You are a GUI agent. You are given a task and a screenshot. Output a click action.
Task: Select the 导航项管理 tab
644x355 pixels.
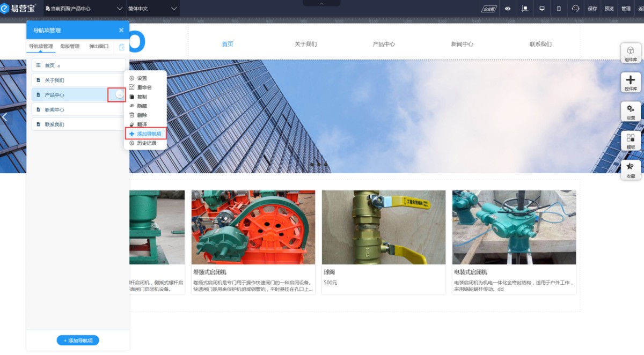pyautogui.click(x=41, y=46)
